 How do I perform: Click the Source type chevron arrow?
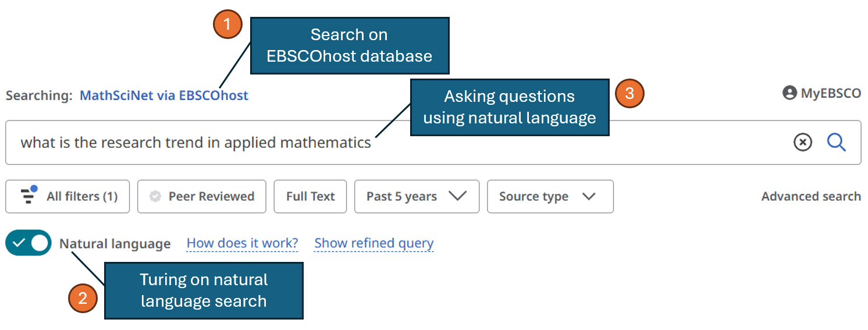(589, 197)
